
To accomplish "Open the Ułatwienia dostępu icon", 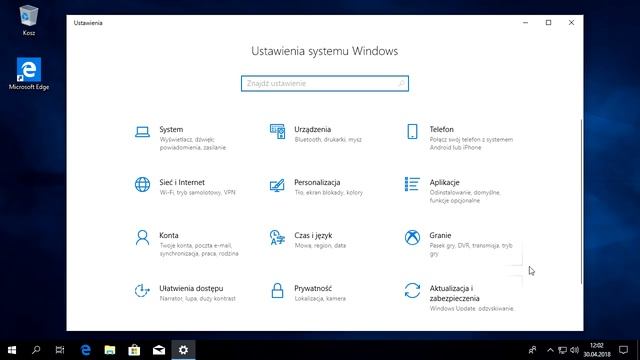I will pos(142,291).
